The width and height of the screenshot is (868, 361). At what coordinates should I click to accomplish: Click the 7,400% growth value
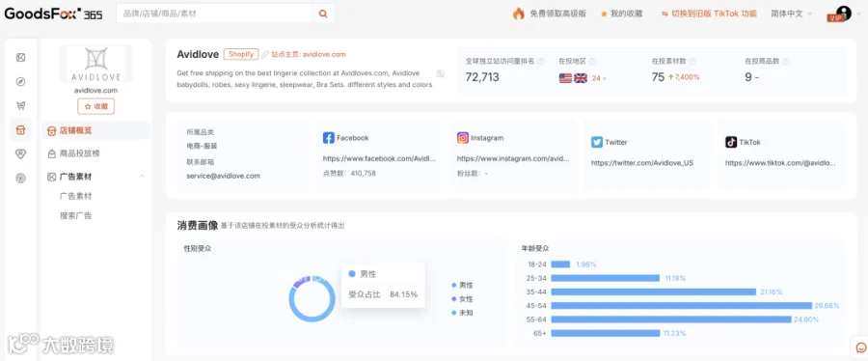[x=684, y=77]
